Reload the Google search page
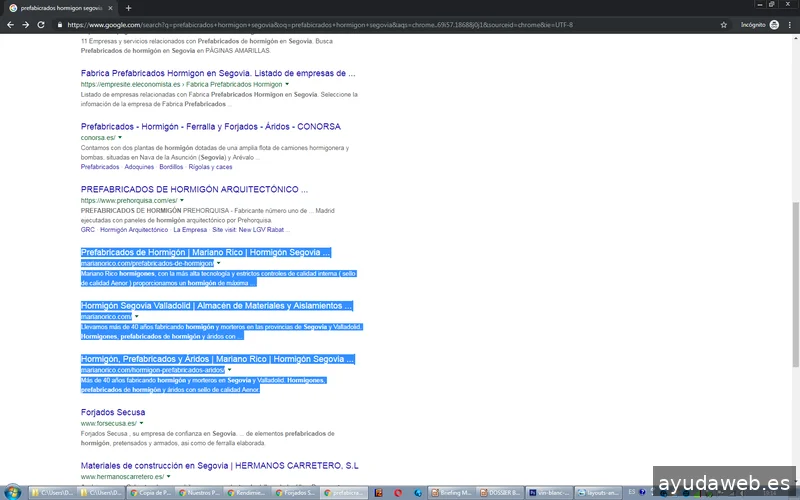 click(40, 24)
